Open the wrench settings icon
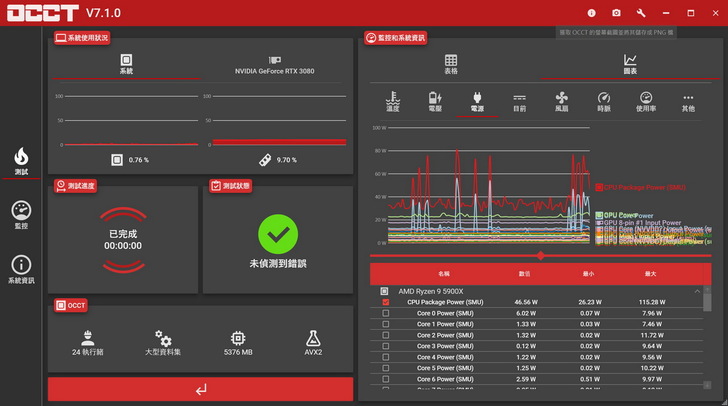 click(x=641, y=13)
